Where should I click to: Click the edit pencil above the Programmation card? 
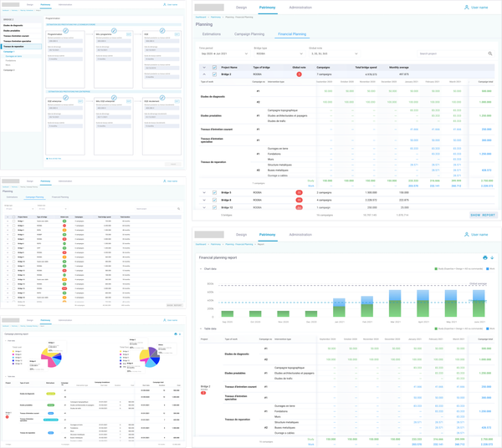click(x=65, y=30)
